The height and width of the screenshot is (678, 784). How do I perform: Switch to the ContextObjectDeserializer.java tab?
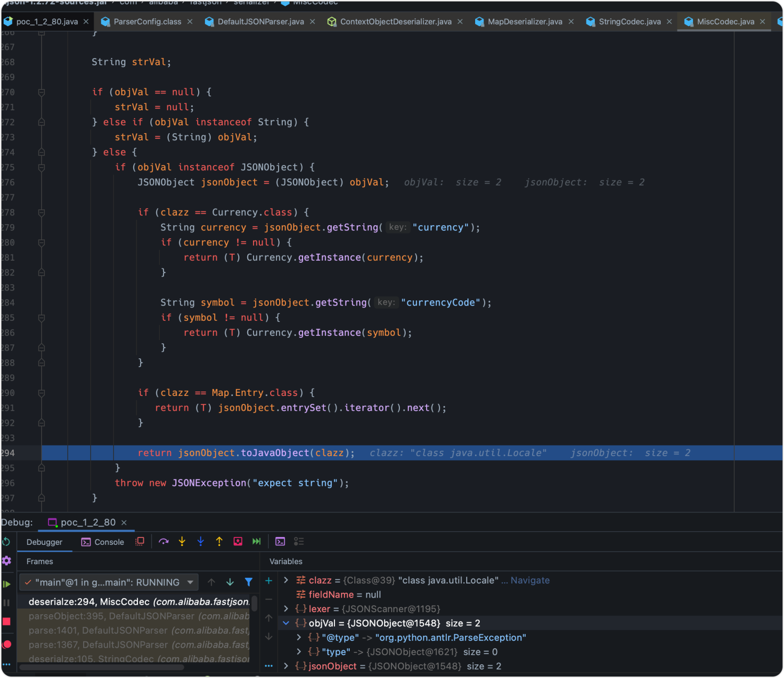[x=396, y=21]
